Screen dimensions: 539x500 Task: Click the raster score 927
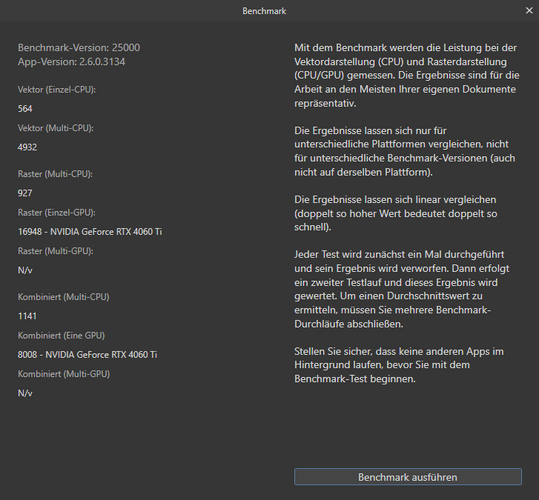click(x=25, y=193)
